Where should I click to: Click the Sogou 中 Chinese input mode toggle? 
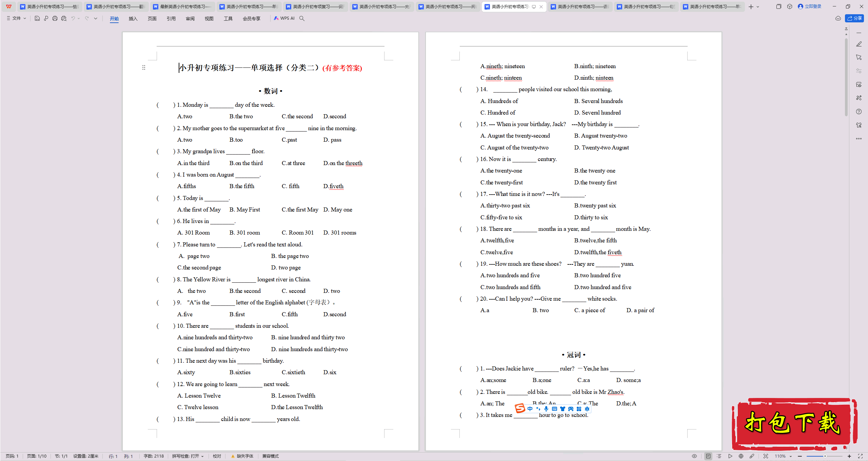[x=530, y=409]
